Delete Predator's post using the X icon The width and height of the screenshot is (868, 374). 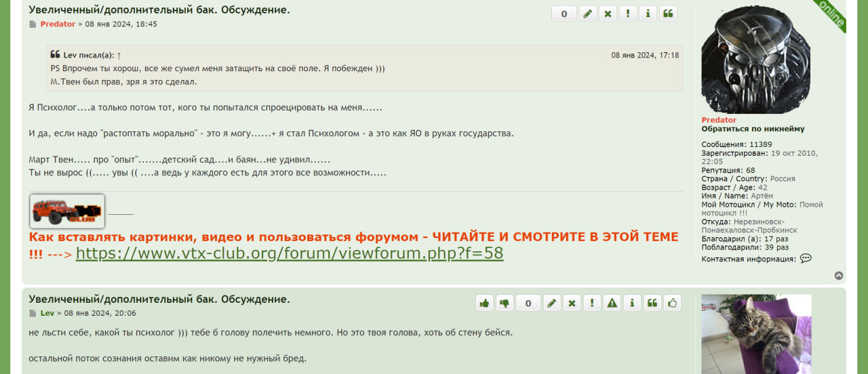608,14
